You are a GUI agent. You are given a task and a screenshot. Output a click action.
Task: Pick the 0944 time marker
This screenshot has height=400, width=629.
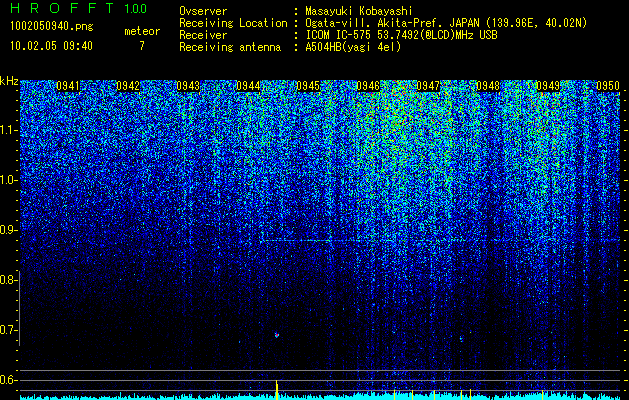point(248,86)
